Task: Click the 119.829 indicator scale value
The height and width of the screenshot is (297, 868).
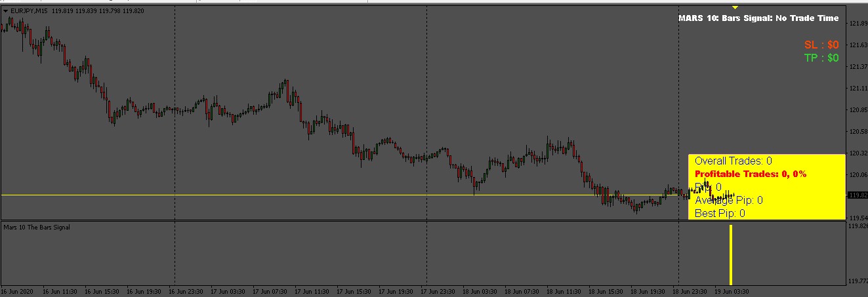Action: coord(858,226)
